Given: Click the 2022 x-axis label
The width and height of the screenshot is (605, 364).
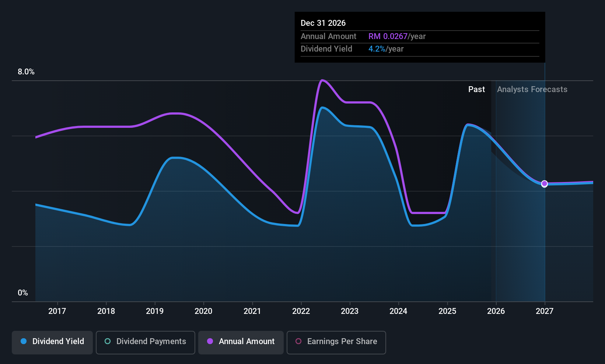Looking at the screenshot, I should (x=301, y=311).
